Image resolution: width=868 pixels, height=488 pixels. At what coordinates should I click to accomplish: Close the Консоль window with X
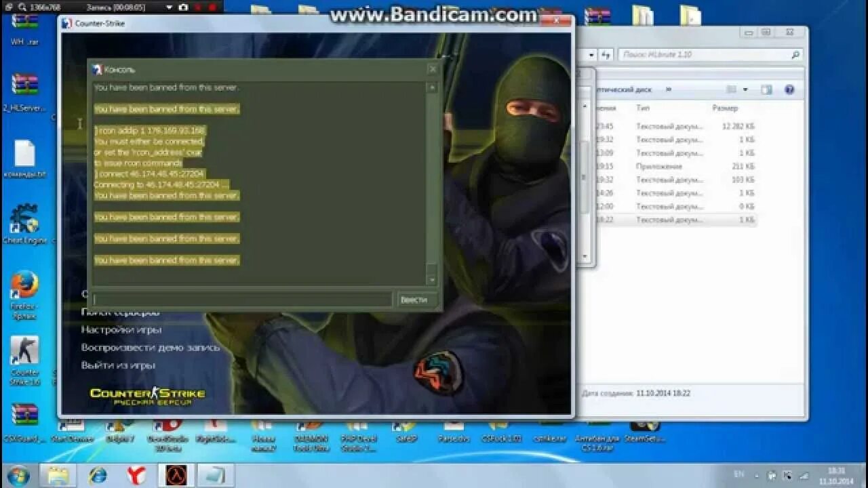coord(433,69)
